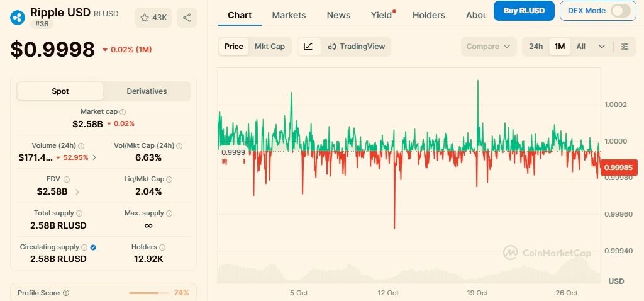Open the Chart tab

(240, 15)
